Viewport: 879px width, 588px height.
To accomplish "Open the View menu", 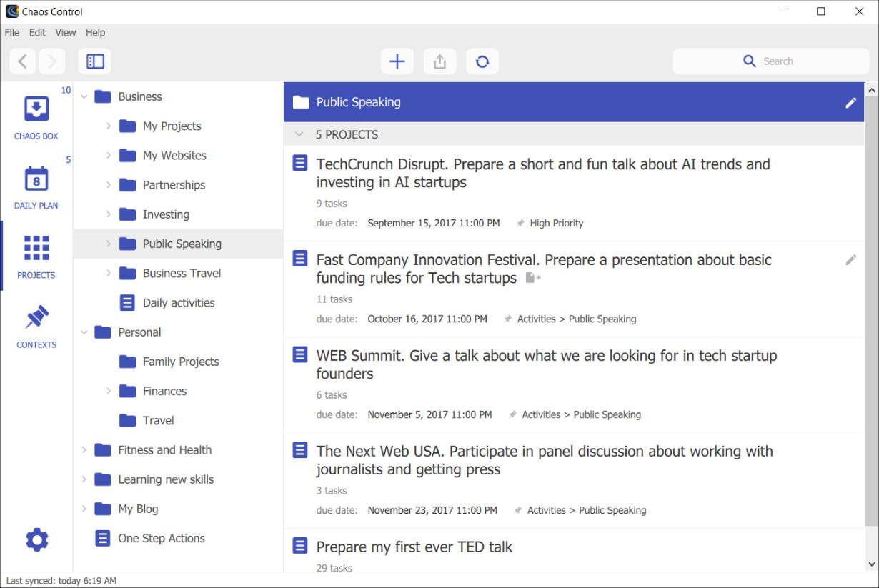I will (x=66, y=32).
